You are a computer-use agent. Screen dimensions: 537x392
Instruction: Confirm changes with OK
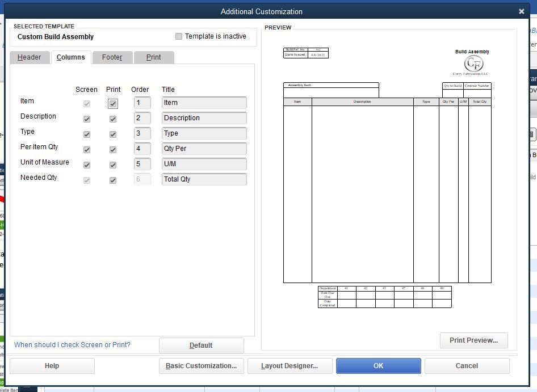click(378, 366)
